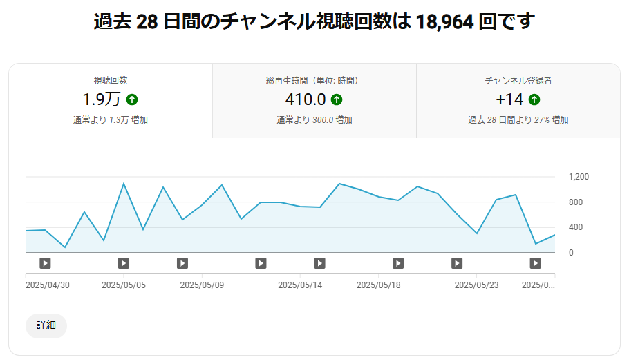629x364 pixels.
Task: Click the 2025/04/30 axis date label
Action: (x=47, y=285)
